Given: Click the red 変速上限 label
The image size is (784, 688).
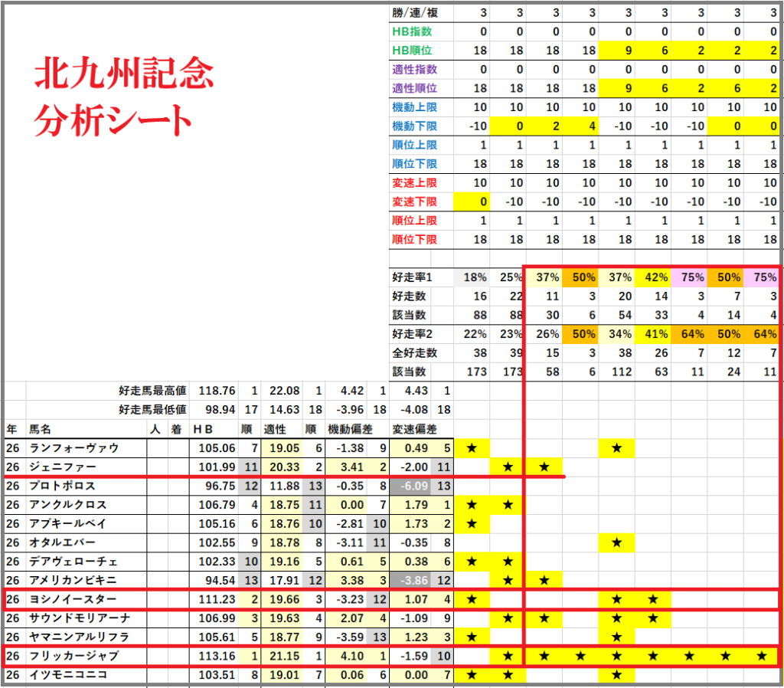Looking at the screenshot, I should 414,182.
